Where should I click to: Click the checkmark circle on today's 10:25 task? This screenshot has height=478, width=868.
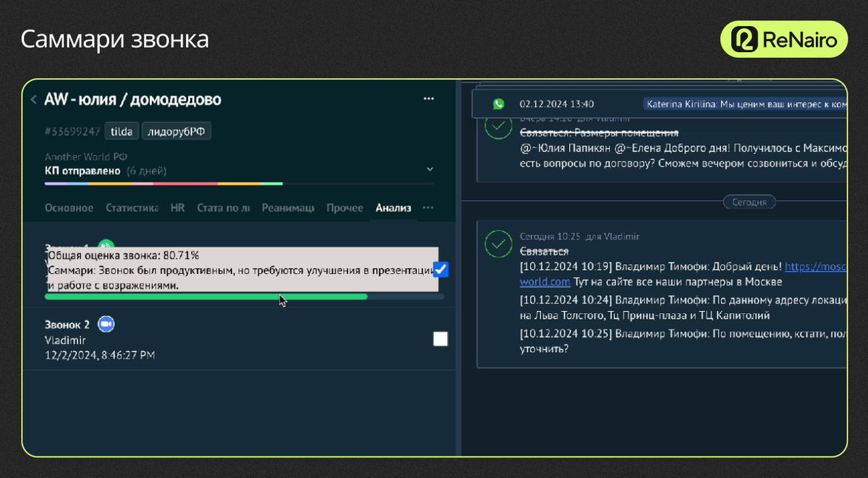497,244
